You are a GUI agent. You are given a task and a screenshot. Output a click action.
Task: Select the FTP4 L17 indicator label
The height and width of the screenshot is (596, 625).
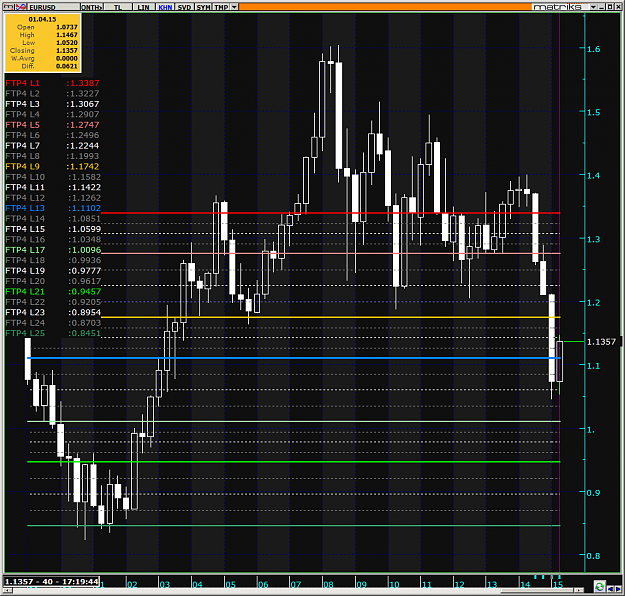pyautogui.click(x=25, y=250)
